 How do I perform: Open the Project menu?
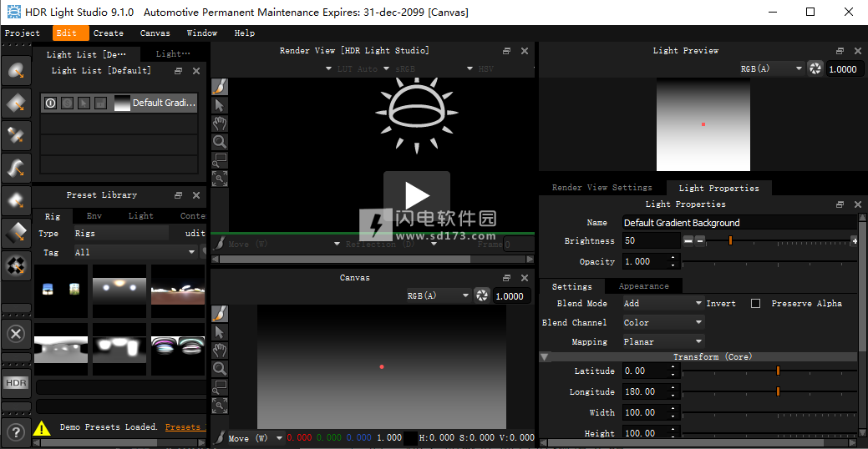tap(23, 33)
